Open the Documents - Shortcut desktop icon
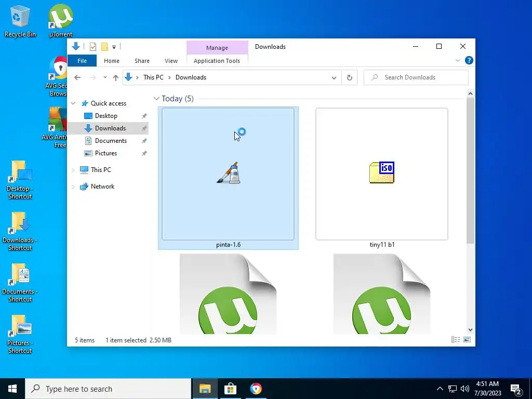Image resolution: width=532 pixels, height=399 pixels. [x=20, y=283]
